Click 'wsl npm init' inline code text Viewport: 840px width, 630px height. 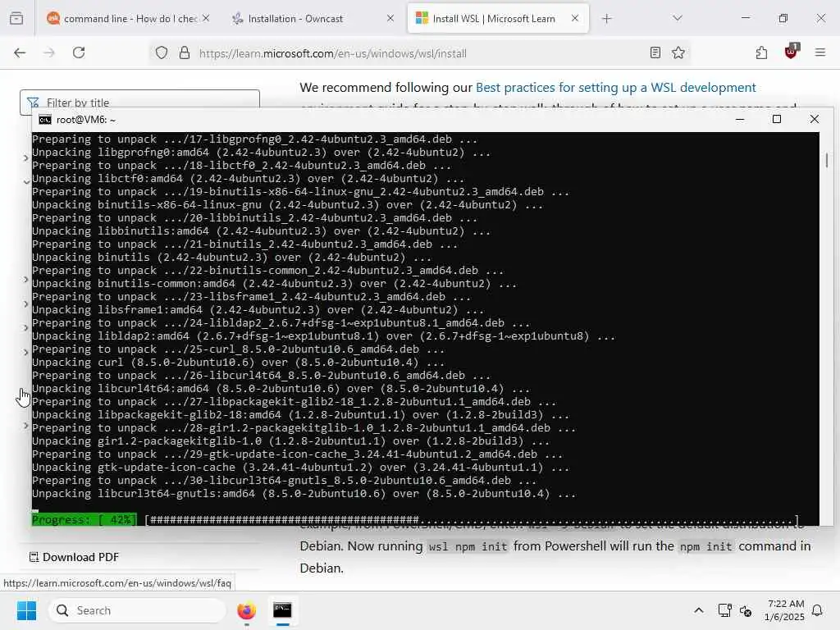coord(467,546)
